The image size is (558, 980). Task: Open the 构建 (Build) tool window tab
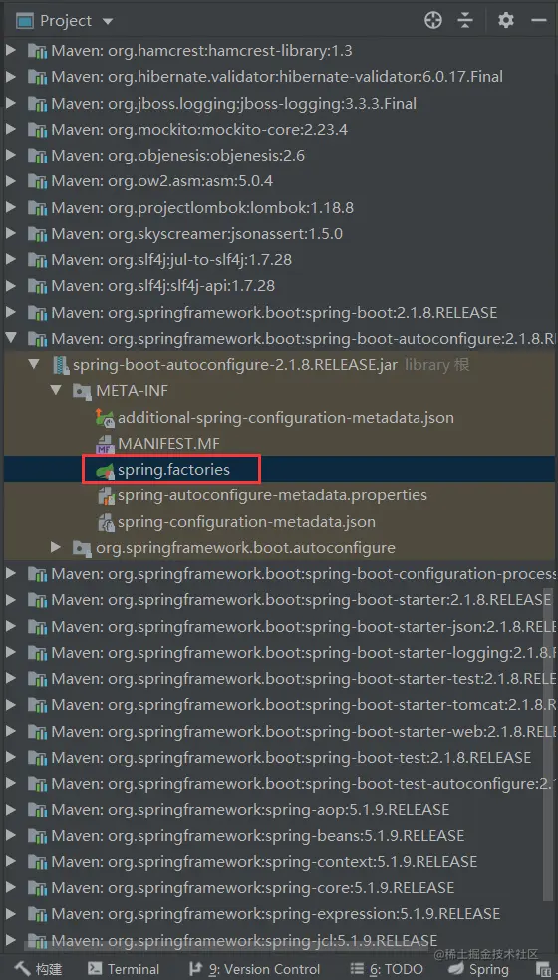39,969
